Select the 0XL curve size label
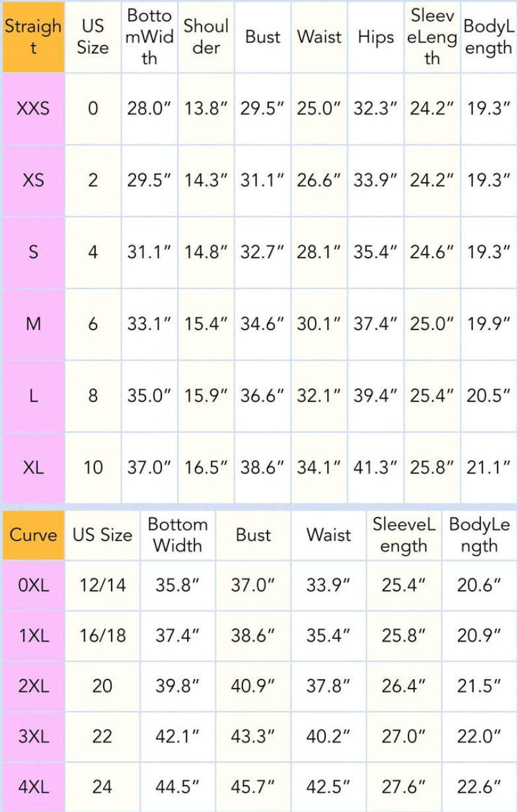The width and height of the screenshot is (518, 812). coord(33,586)
